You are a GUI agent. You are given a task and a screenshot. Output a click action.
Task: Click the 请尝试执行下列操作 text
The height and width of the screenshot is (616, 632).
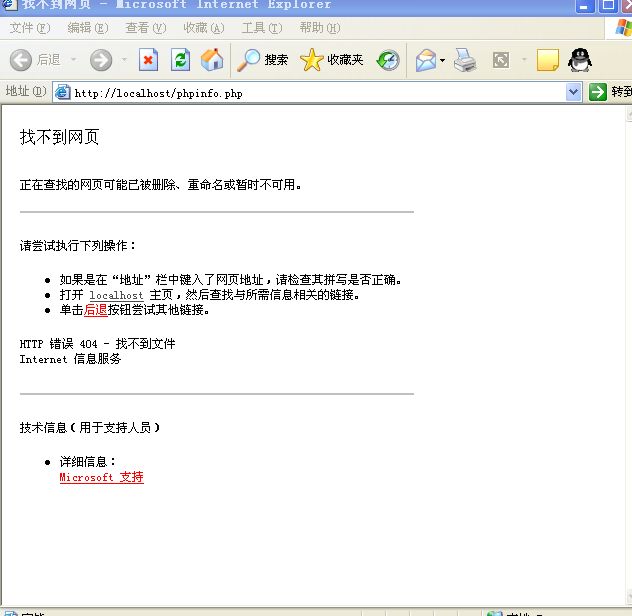click(78, 246)
